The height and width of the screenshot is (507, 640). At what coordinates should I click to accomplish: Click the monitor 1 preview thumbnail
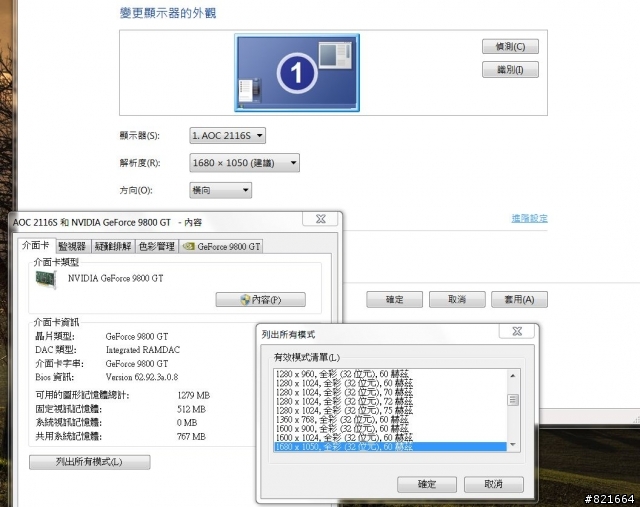[x=297, y=73]
